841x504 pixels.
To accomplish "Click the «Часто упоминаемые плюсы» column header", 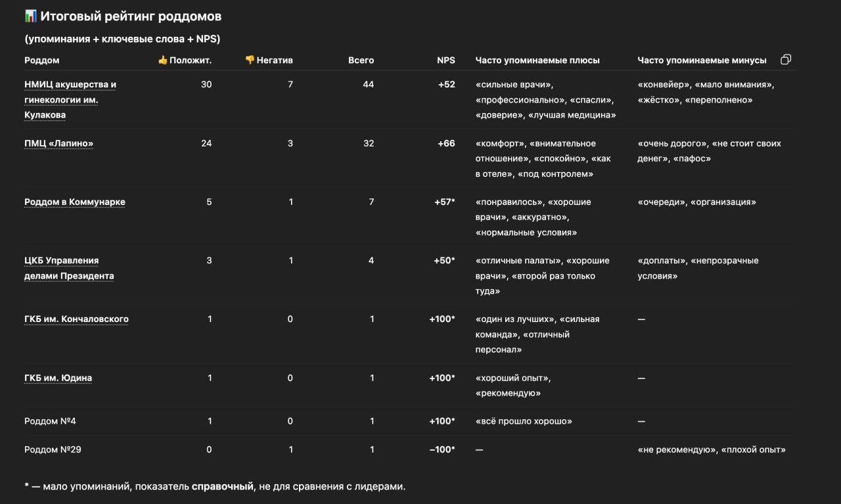I will (x=537, y=60).
